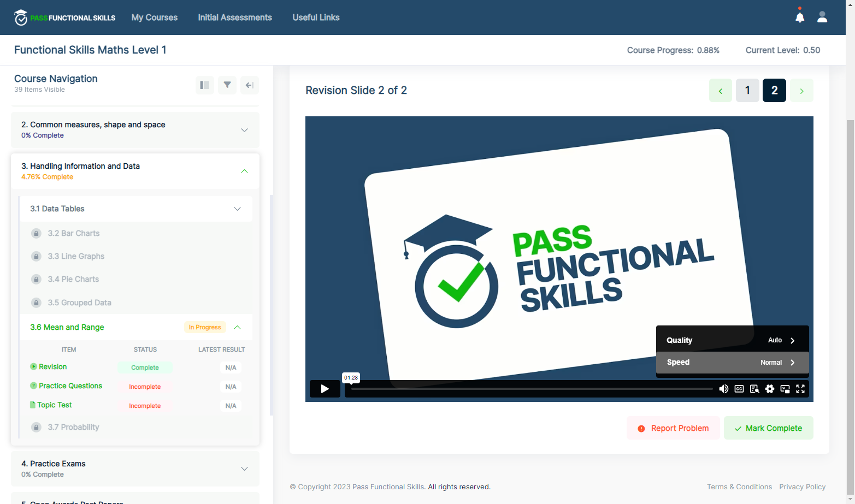Enable picture-in-picture for the video
The width and height of the screenshot is (855, 504).
click(x=785, y=389)
